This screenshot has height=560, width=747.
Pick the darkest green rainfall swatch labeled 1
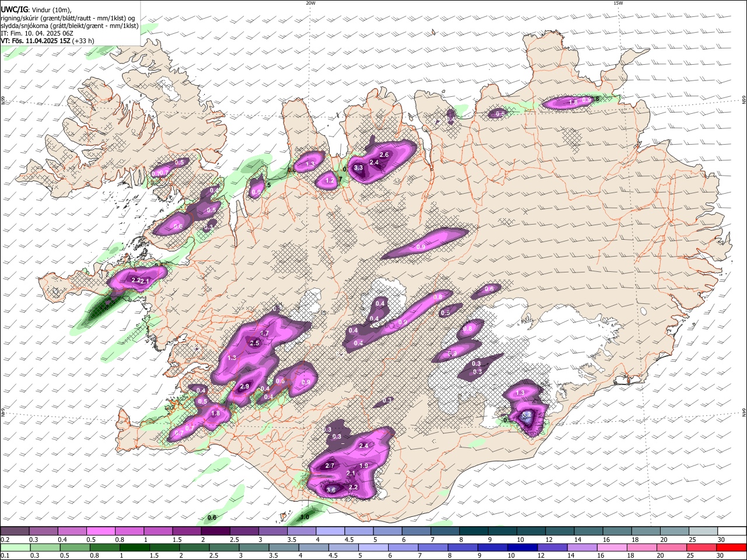(x=134, y=547)
